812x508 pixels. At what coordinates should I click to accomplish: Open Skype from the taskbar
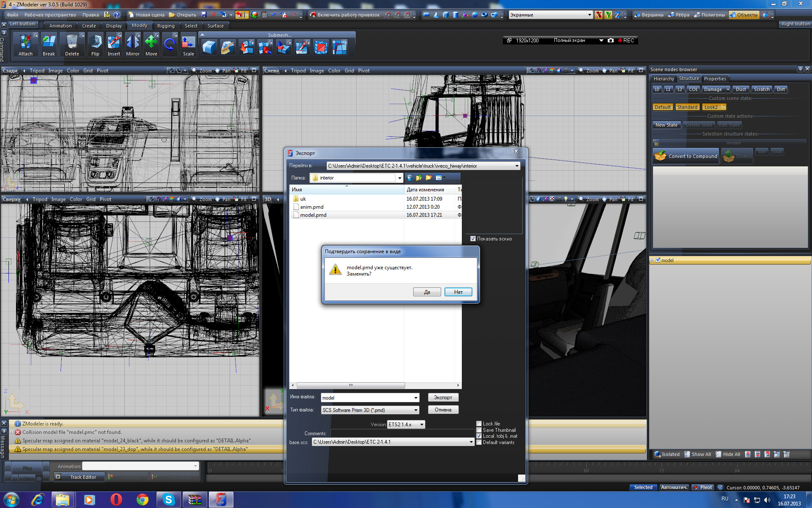pyautogui.click(x=169, y=500)
